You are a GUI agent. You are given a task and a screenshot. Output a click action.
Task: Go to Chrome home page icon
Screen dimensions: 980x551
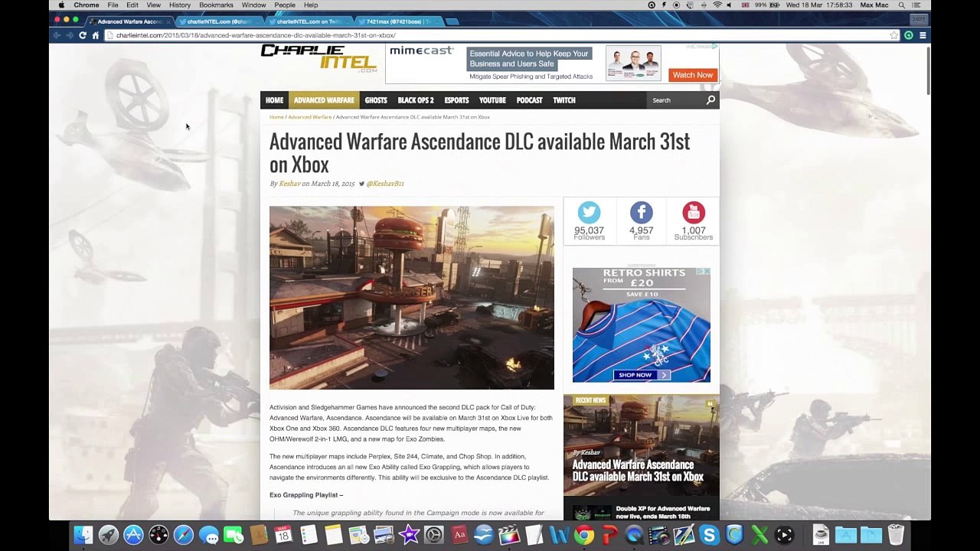pos(96,35)
